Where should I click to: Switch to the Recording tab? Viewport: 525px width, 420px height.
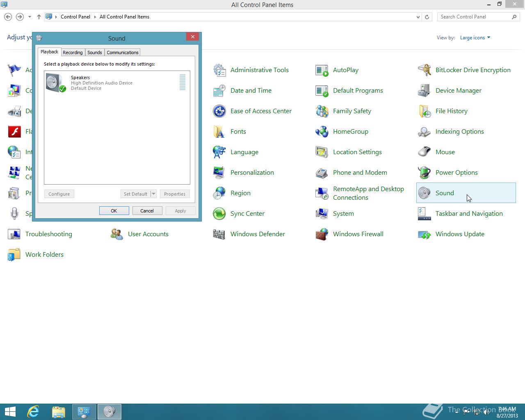pos(73,52)
